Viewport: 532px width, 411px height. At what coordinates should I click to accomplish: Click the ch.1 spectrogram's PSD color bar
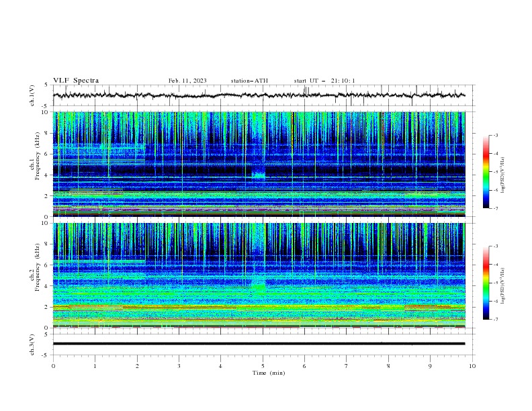486,172
